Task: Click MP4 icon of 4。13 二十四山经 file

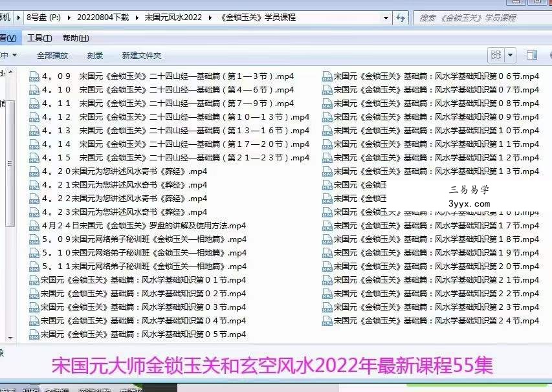Action: (x=34, y=131)
